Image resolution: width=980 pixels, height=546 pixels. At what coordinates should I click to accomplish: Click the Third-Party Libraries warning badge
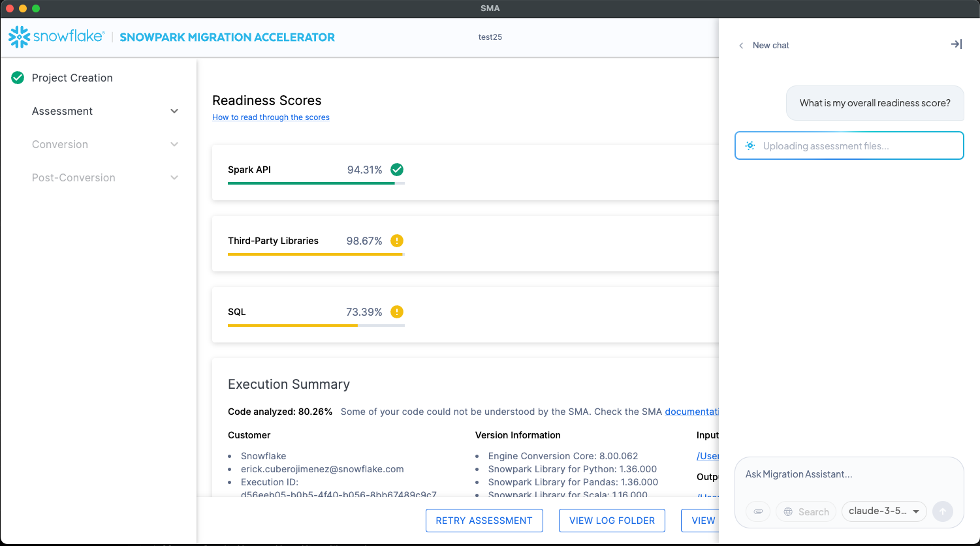click(397, 241)
